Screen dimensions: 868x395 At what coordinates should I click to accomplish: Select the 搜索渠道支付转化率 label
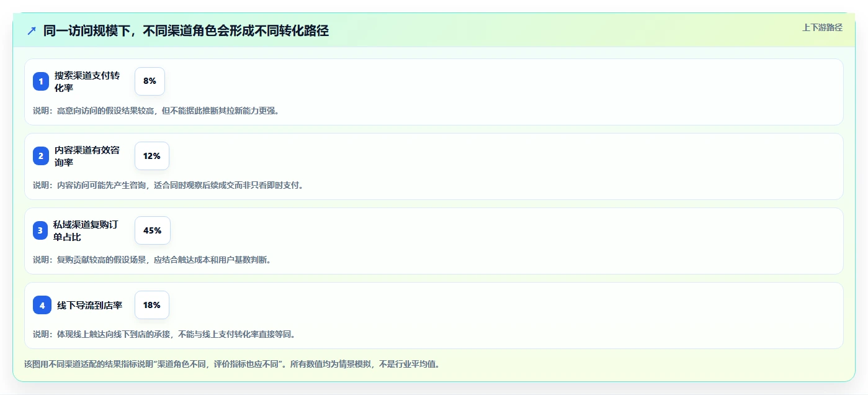click(87, 81)
